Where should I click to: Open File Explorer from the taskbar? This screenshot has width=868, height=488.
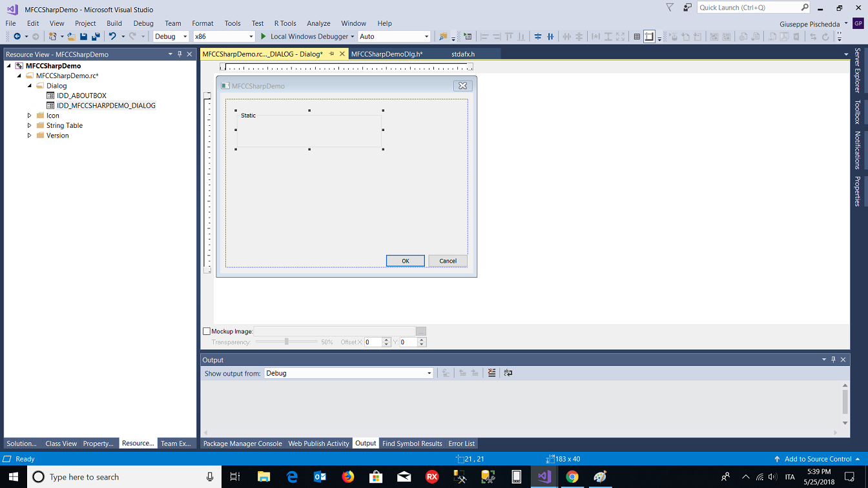point(263,477)
